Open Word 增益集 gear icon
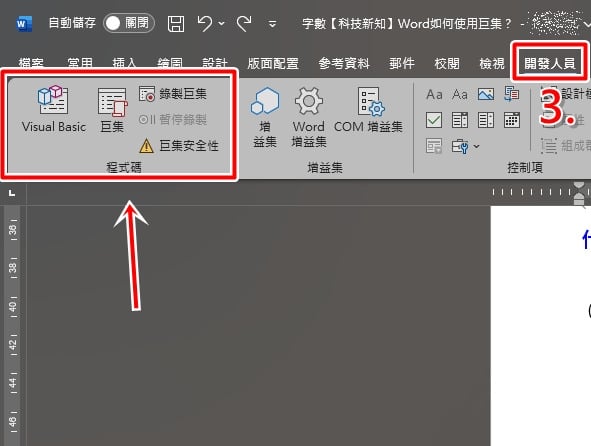 [309, 117]
